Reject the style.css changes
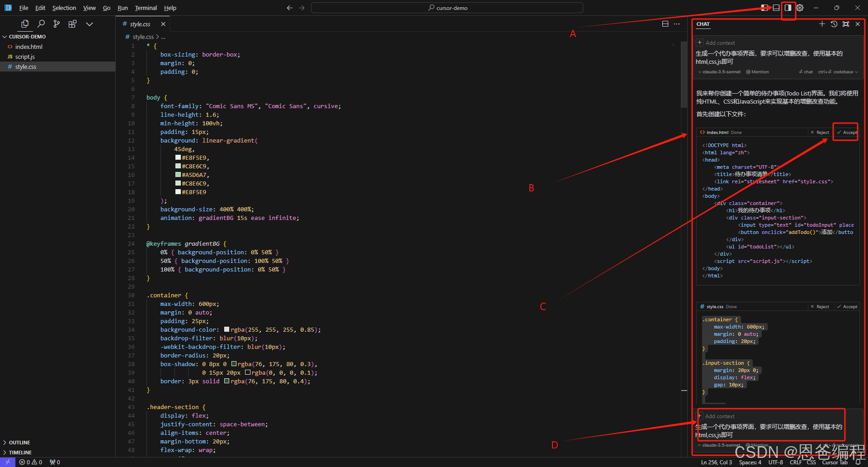 pyautogui.click(x=820, y=307)
